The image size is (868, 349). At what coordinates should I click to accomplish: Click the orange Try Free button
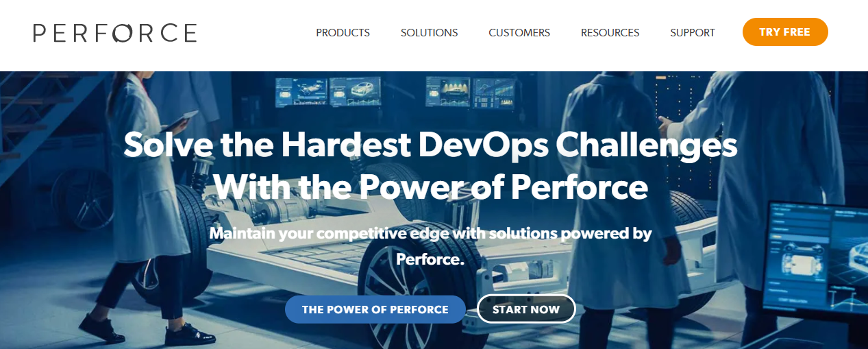tap(785, 32)
